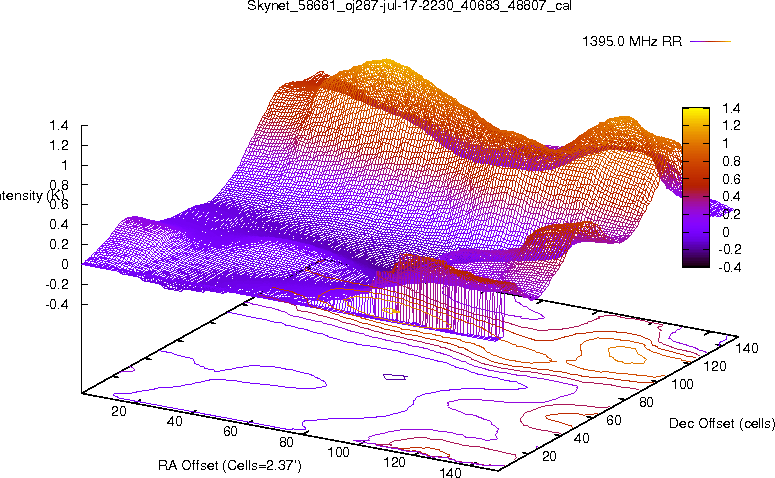
Task: Click the 100 tick on the RA offset axis
Action: (x=339, y=452)
